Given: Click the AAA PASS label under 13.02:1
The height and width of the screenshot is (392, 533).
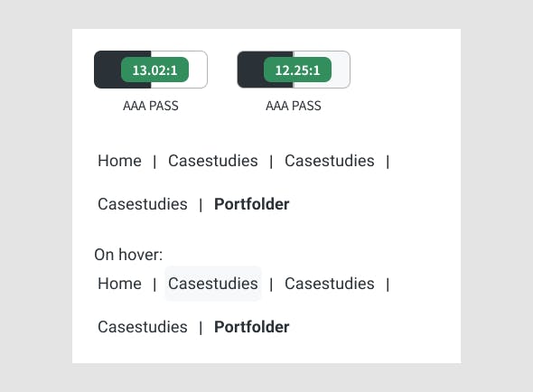Looking at the screenshot, I should 151,106.
